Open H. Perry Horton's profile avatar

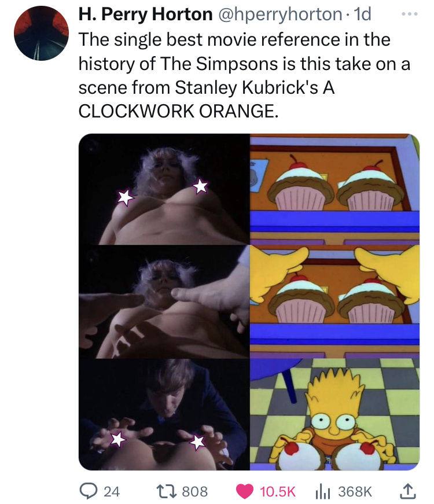(41, 34)
